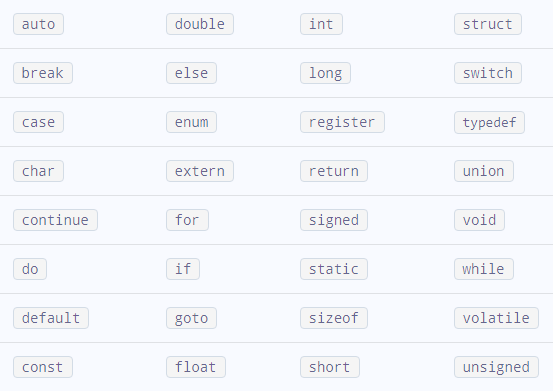Select the 'return' keyword tag
Screen dimensions: 553x391
click(334, 171)
